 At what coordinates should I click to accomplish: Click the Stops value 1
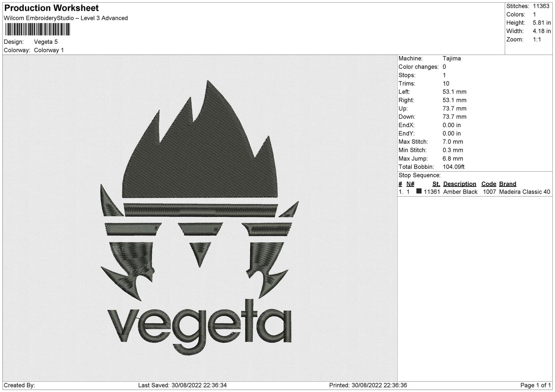pos(444,75)
